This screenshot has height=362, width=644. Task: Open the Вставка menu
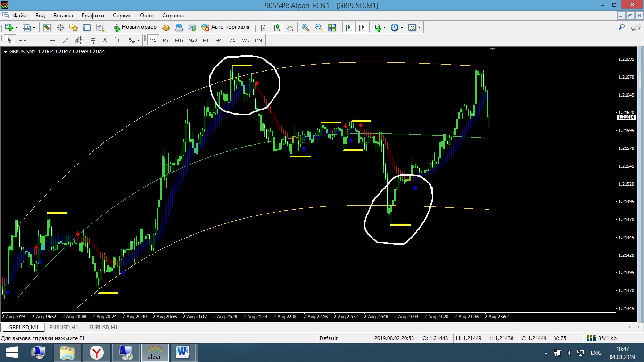(x=63, y=16)
